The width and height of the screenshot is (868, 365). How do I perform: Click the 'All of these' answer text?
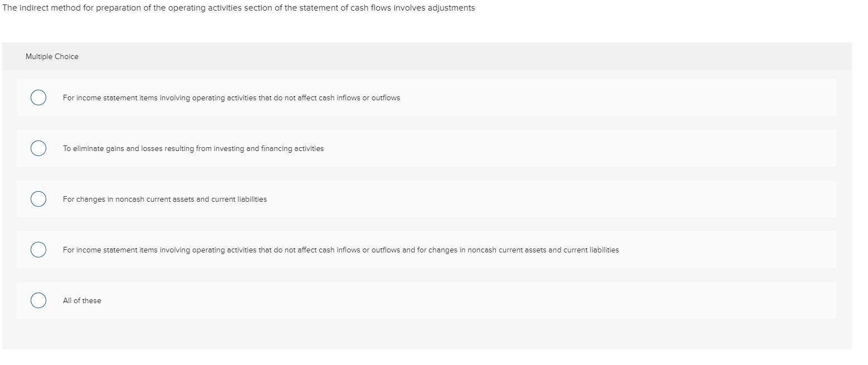tap(81, 300)
